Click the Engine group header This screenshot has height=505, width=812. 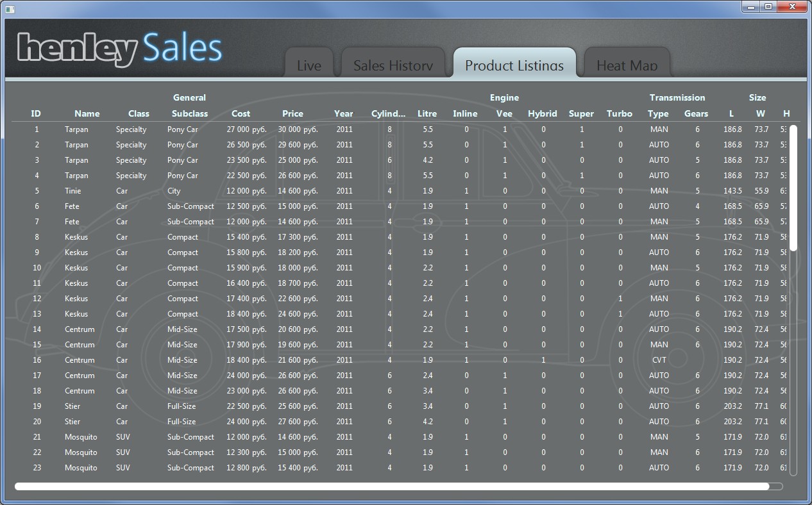click(x=504, y=97)
